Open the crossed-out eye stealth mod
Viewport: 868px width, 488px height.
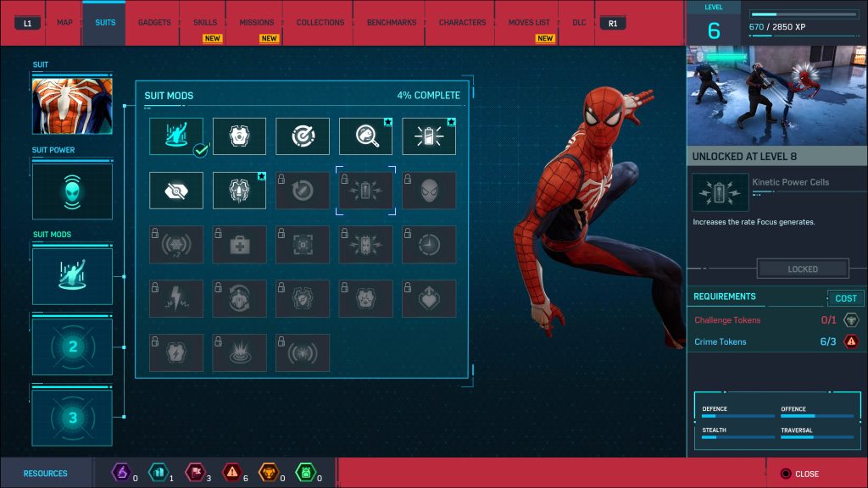tap(175, 191)
